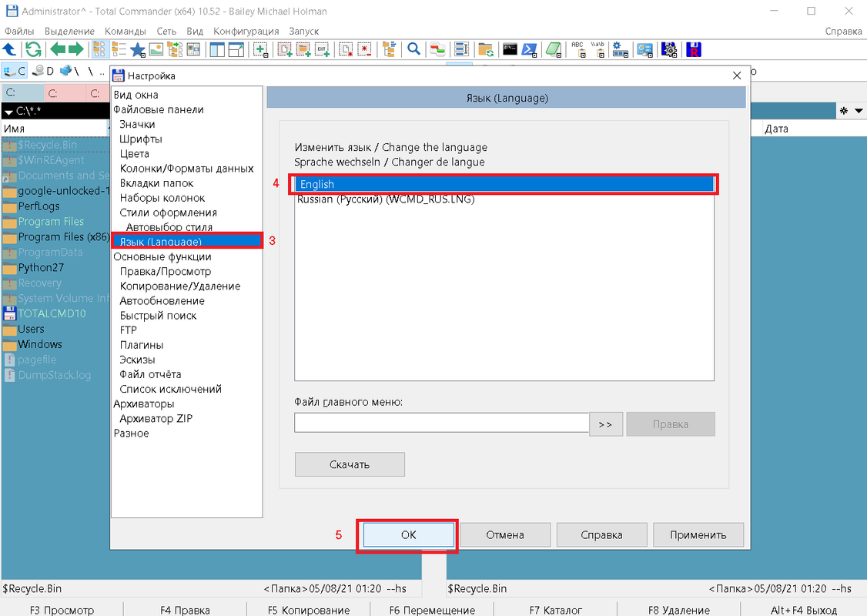Screen dimensions: 867x616
Task: Select English in language list
Action: (504, 184)
